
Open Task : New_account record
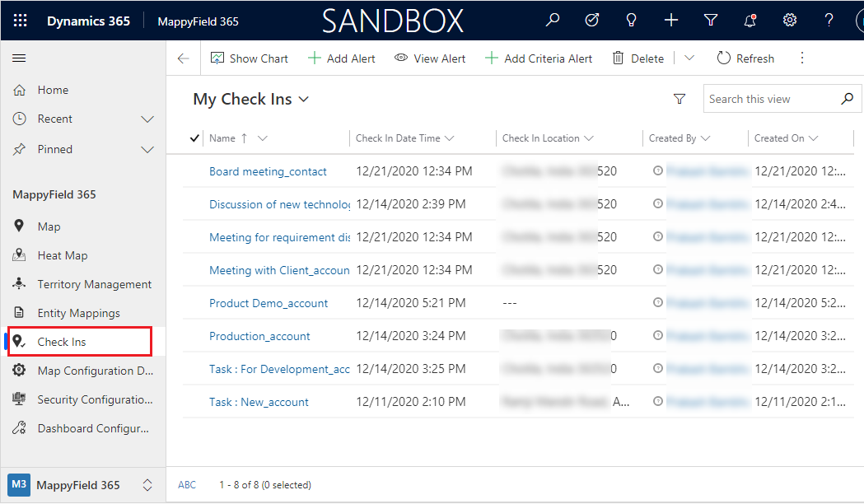click(259, 402)
